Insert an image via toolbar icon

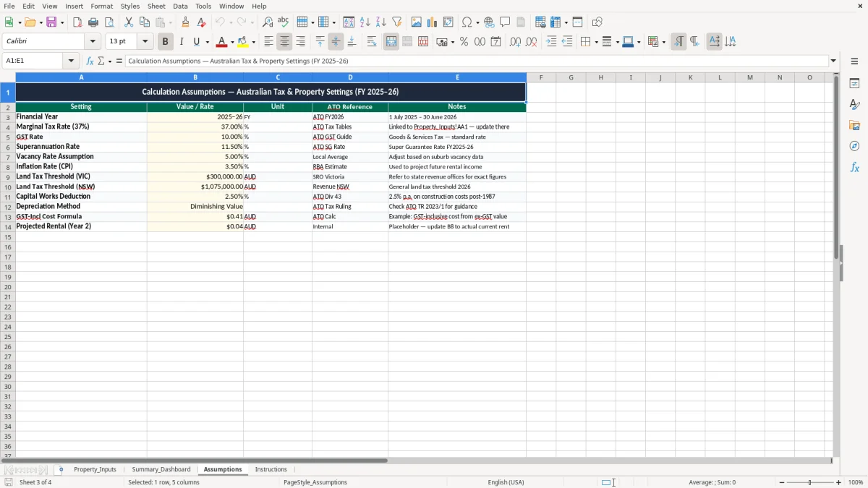tap(417, 22)
